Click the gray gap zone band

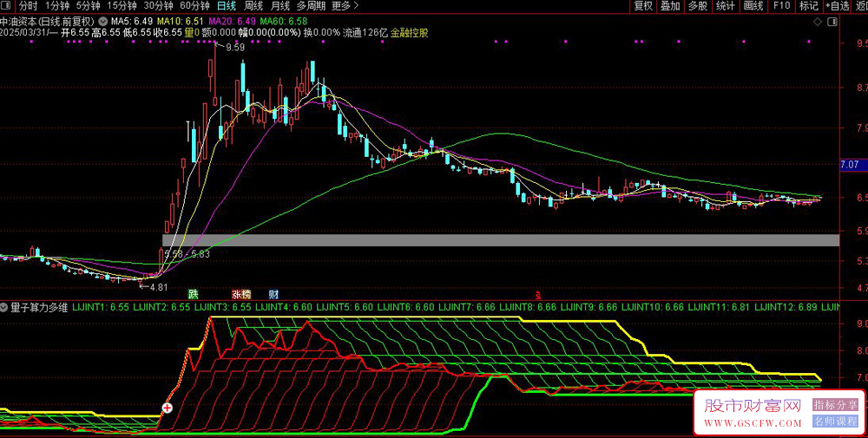501,240
